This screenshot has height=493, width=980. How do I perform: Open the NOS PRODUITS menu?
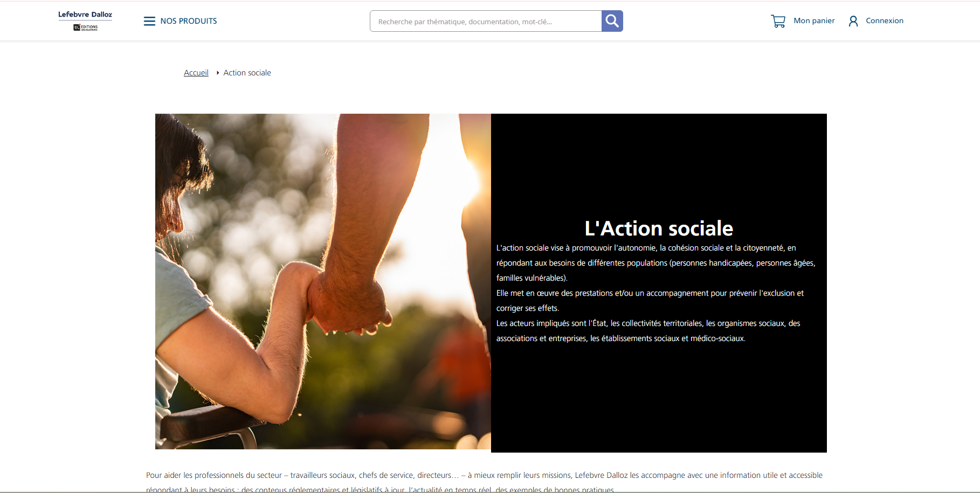(x=188, y=21)
